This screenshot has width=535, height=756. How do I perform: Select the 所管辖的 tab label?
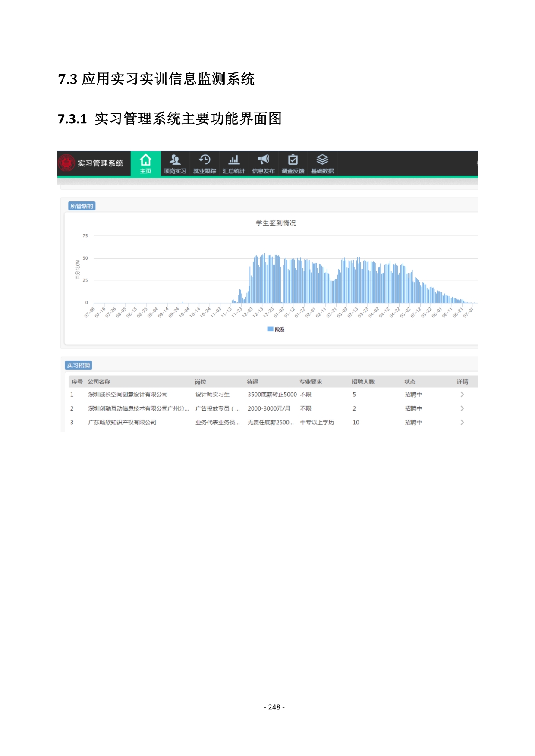82,206
